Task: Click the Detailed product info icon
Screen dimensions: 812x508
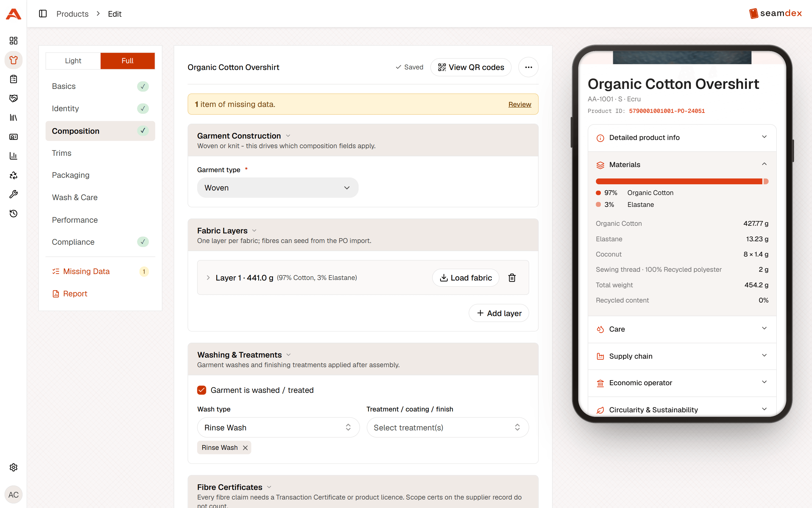Action: click(x=600, y=138)
